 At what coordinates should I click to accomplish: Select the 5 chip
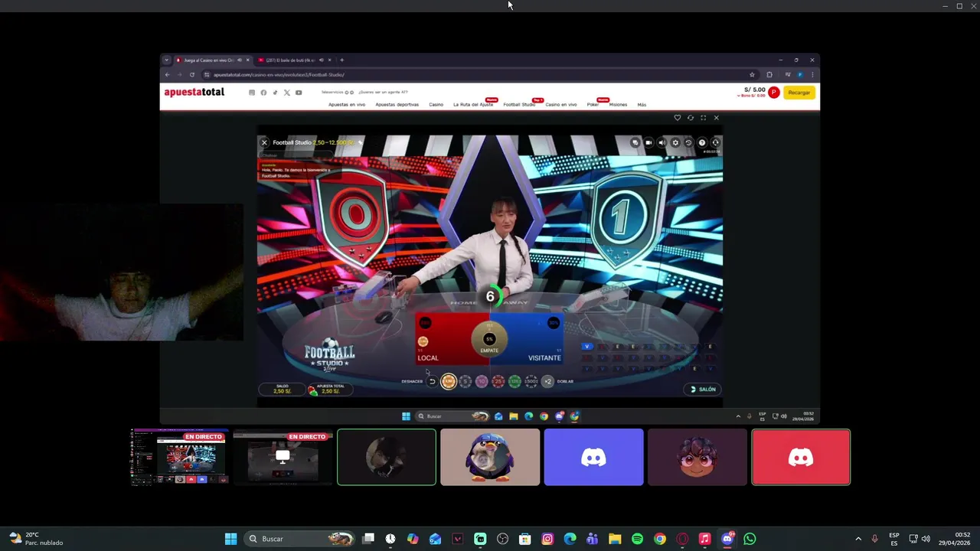click(x=465, y=381)
